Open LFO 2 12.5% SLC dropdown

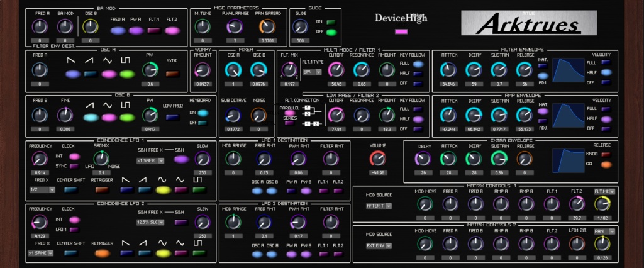point(150,222)
